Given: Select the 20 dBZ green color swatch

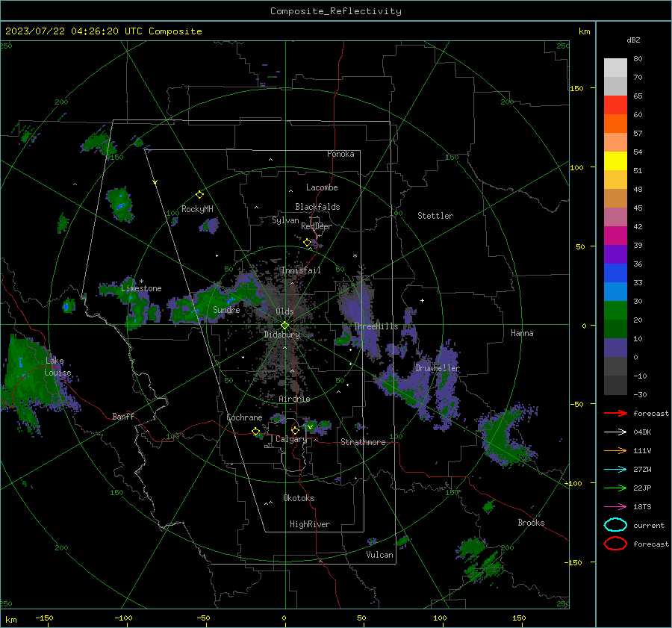Looking at the screenshot, I should click(x=615, y=311).
